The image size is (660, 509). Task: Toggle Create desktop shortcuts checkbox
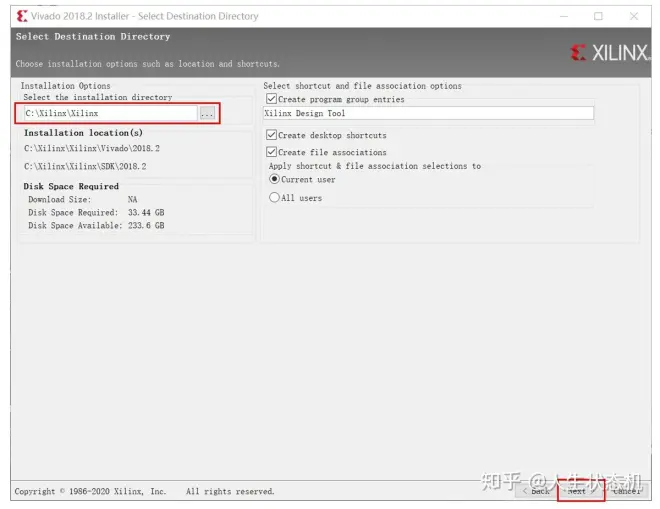click(271, 135)
